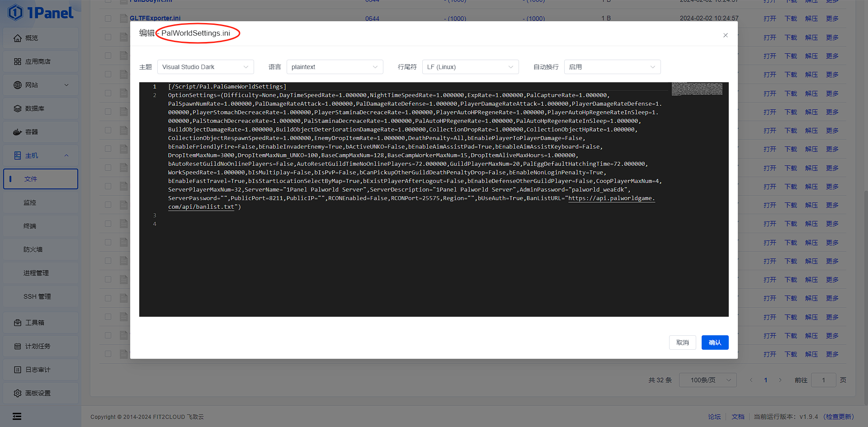Click the 确认 confirm button

(x=715, y=343)
